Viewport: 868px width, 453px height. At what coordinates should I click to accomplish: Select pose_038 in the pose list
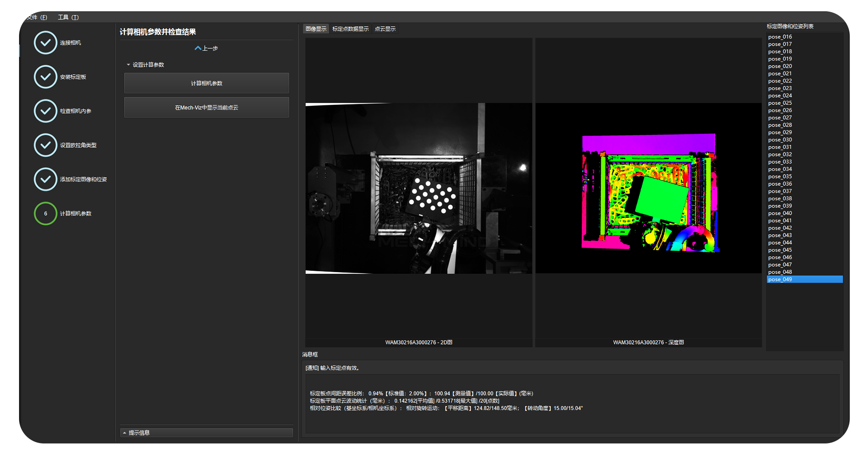(805, 198)
